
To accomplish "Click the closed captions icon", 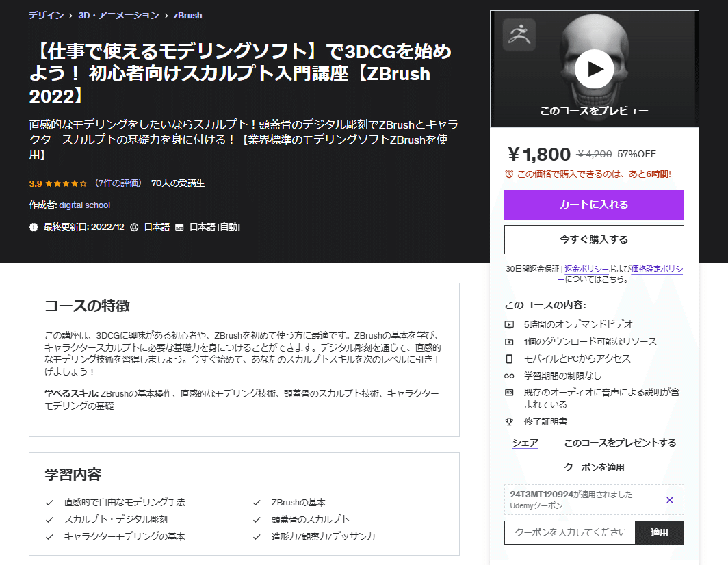I will click(x=179, y=227).
